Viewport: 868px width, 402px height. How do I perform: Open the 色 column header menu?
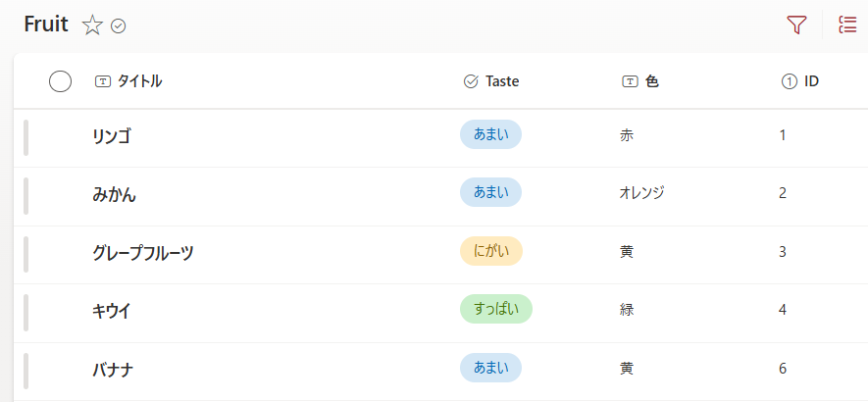tap(652, 81)
